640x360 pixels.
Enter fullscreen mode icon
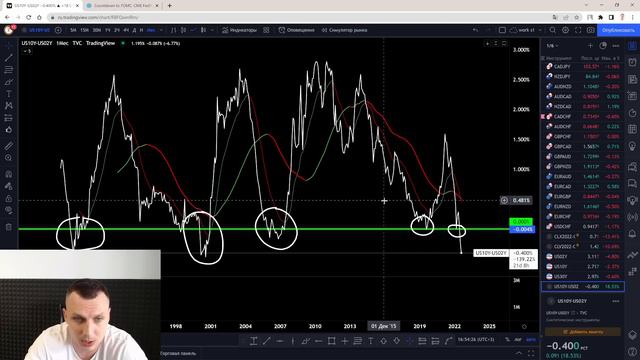[578, 30]
